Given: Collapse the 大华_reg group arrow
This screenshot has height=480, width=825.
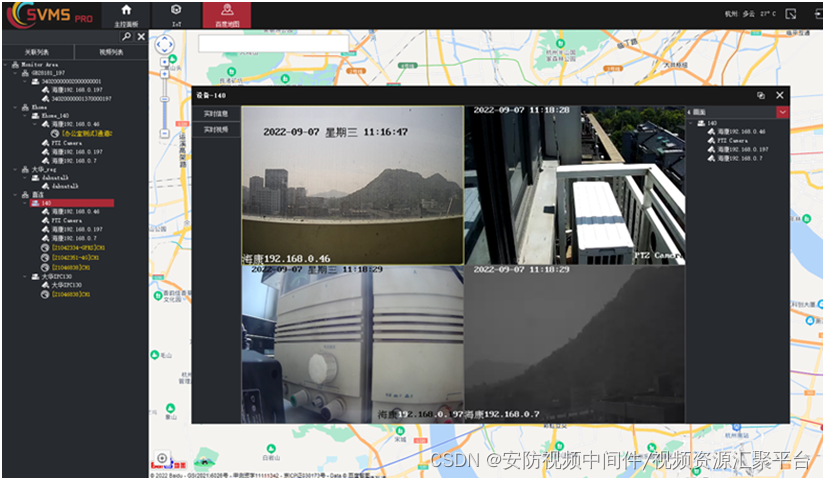Looking at the screenshot, I should 15,169.
